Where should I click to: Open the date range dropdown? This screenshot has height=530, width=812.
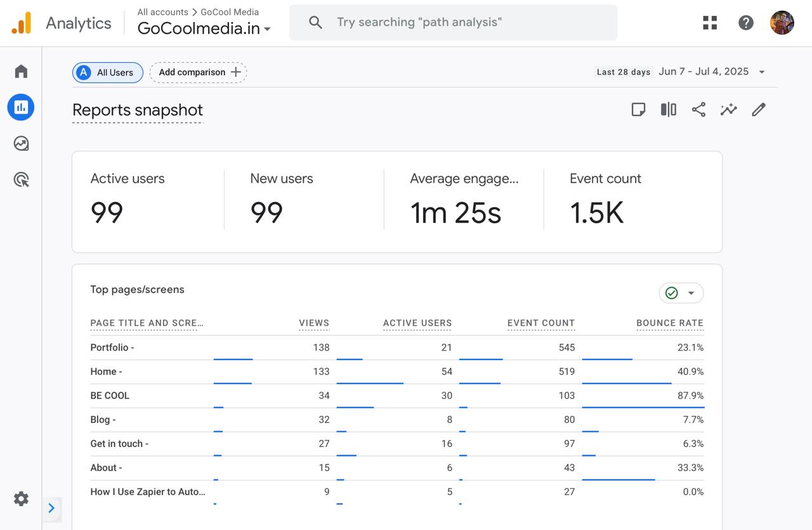coord(712,72)
